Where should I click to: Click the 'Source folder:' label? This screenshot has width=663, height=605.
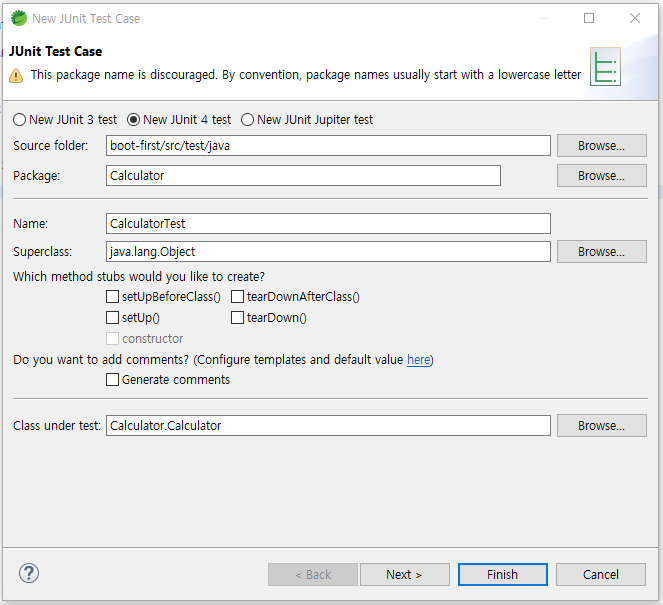[51, 146]
